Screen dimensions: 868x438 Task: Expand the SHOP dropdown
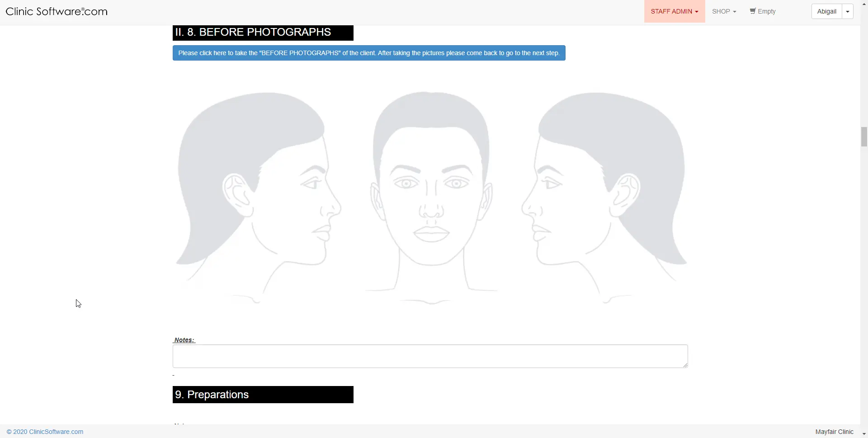(x=724, y=11)
